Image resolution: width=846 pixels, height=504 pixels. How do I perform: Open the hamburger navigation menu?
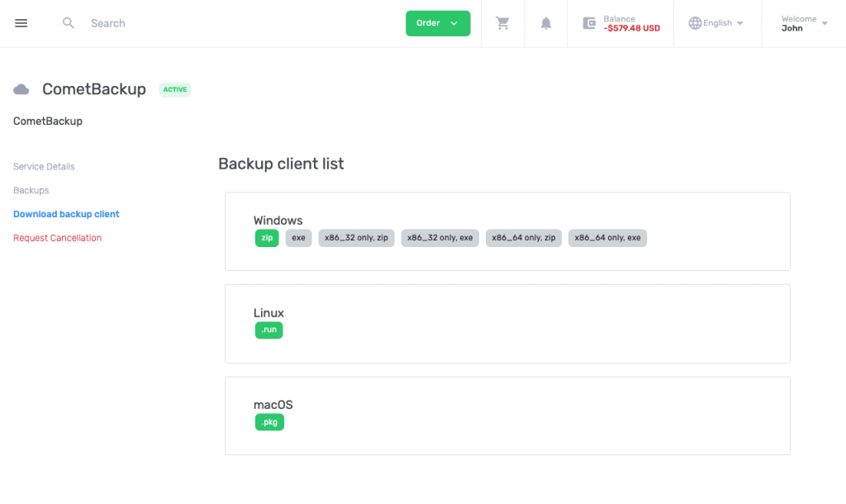[21, 23]
